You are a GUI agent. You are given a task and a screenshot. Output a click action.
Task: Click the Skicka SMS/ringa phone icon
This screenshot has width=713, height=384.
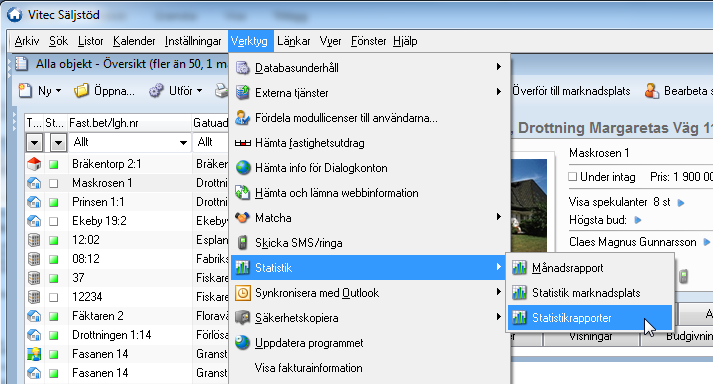tap(243, 243)
